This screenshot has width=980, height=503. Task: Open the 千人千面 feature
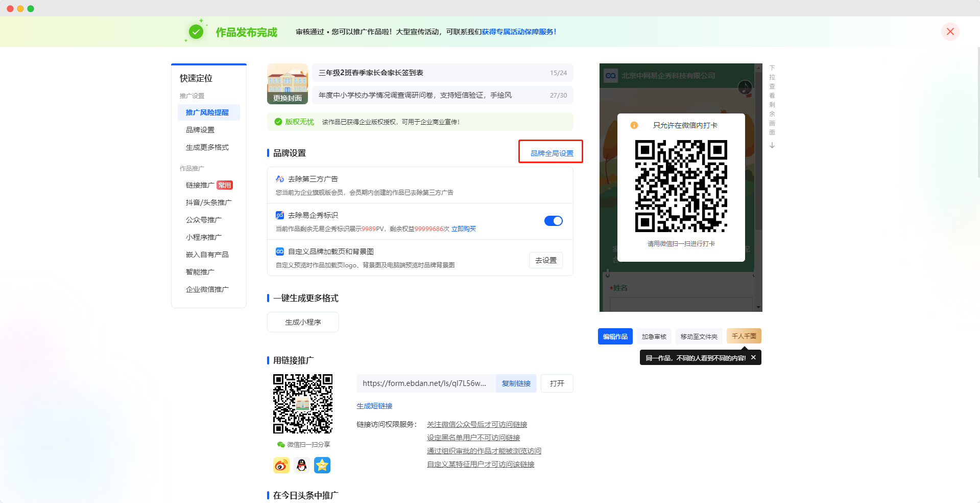(x=744, y=336)
